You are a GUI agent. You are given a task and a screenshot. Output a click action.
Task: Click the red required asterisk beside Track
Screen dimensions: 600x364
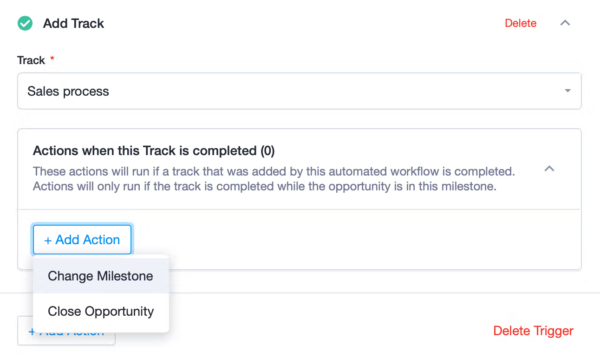[x=52, y=59]
